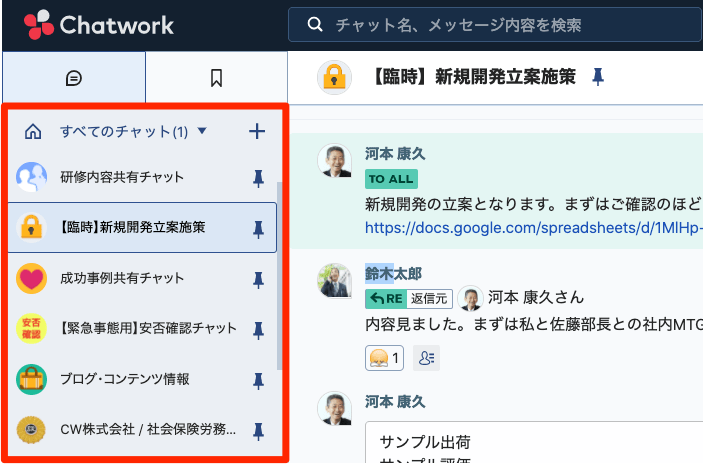
Task: Unpin the 研修内容共有チャット room
Action: 258,178
